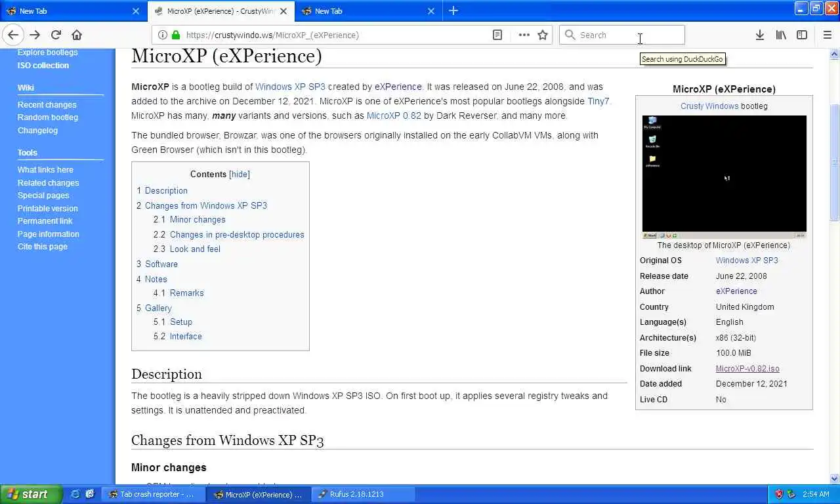This screenshot has height=504, width=840.
Task: Switch to the last New Tab
Action: pyautogui.click(x=368, y=11)
